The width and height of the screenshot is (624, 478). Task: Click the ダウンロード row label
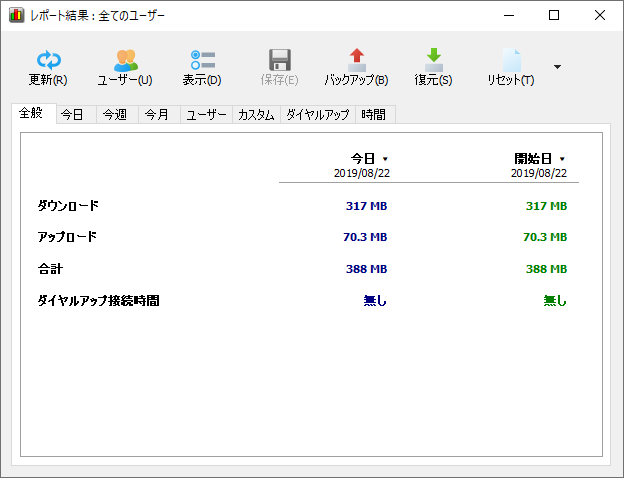point(68,206)
